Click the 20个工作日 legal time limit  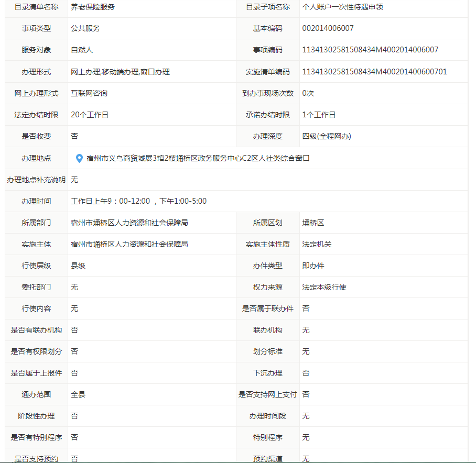(90, 115)
